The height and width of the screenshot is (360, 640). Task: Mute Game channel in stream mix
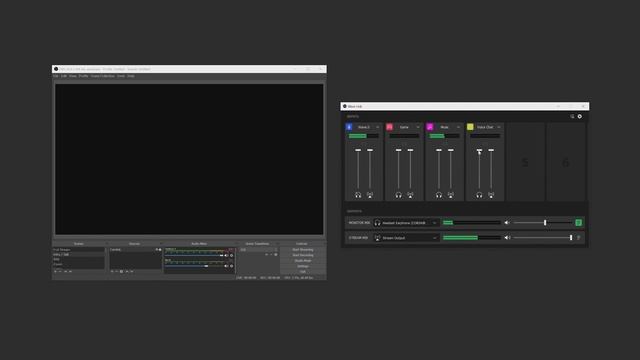(x=410, y=195)
